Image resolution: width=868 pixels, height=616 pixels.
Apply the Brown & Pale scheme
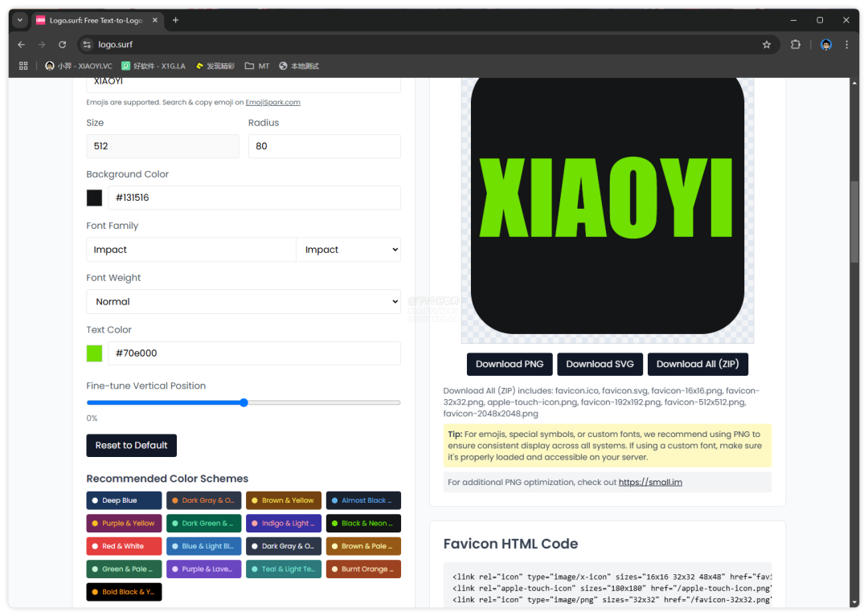coord(363,546)
